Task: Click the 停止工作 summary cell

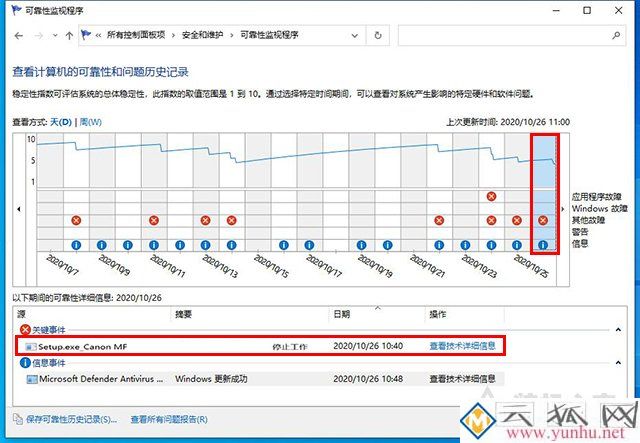Action: pyautogui.click(x=290, y=347)
